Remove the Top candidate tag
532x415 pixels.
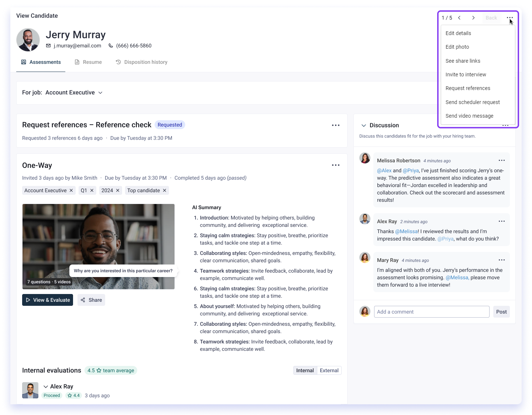point(165,190)
